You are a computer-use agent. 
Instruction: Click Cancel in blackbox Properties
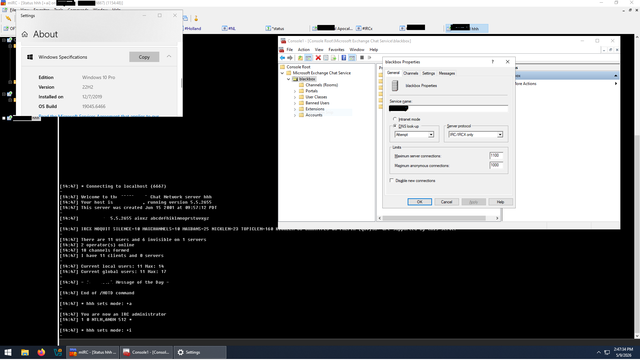click(x=446, y=202)
